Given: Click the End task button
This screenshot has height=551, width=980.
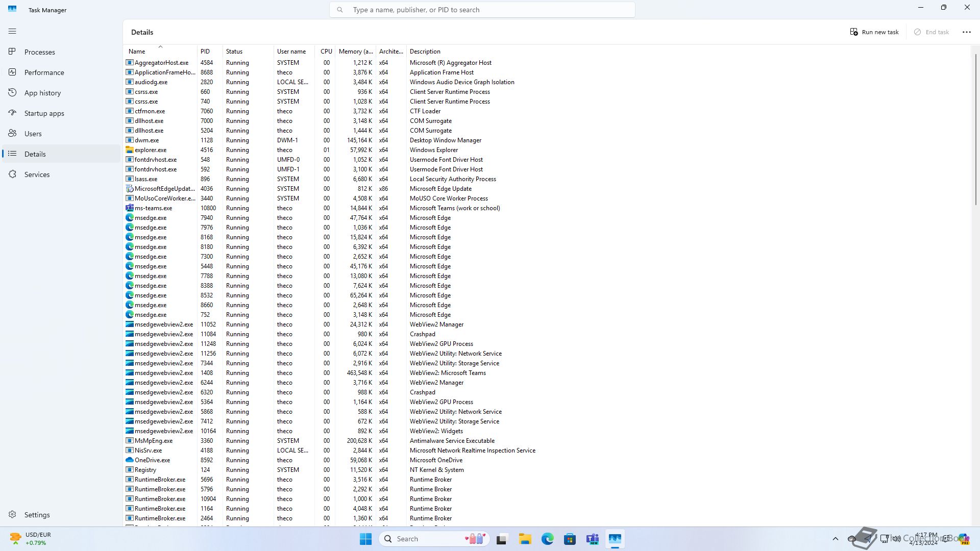Looking at the screenshot, I should pyautogui.click(x=932, y=32).
